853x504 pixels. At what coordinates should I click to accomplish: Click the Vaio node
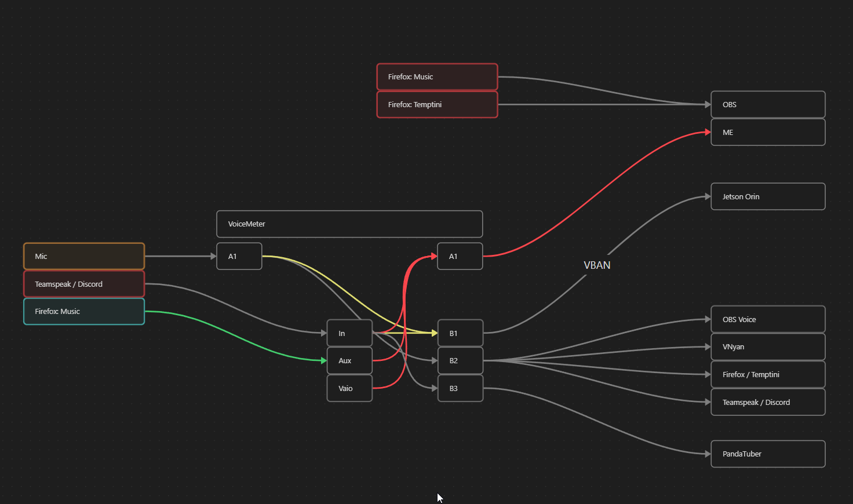[x=349, y=388]
